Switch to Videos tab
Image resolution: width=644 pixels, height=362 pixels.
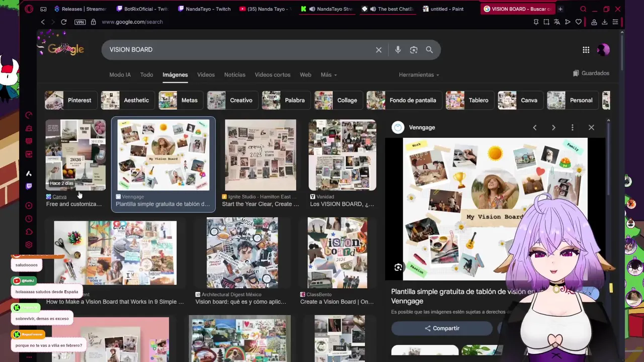point(206,75)
